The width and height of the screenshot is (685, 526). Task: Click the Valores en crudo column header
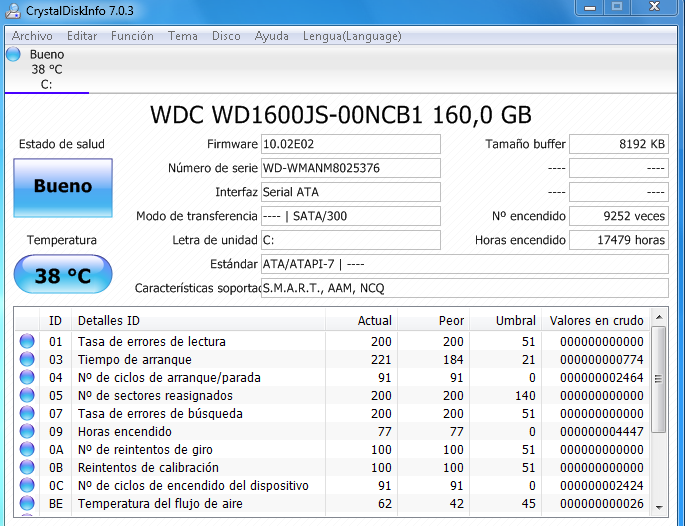[596, 321]
